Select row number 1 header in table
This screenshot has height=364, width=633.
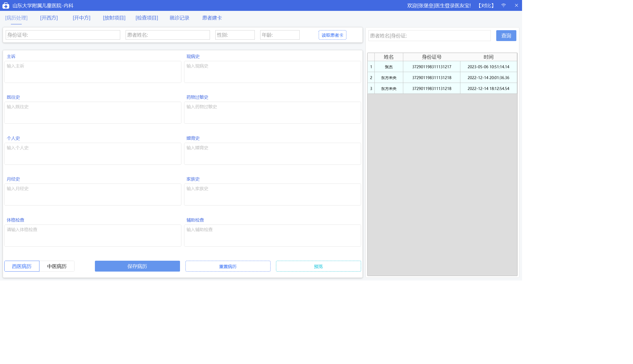click(371, 67)
